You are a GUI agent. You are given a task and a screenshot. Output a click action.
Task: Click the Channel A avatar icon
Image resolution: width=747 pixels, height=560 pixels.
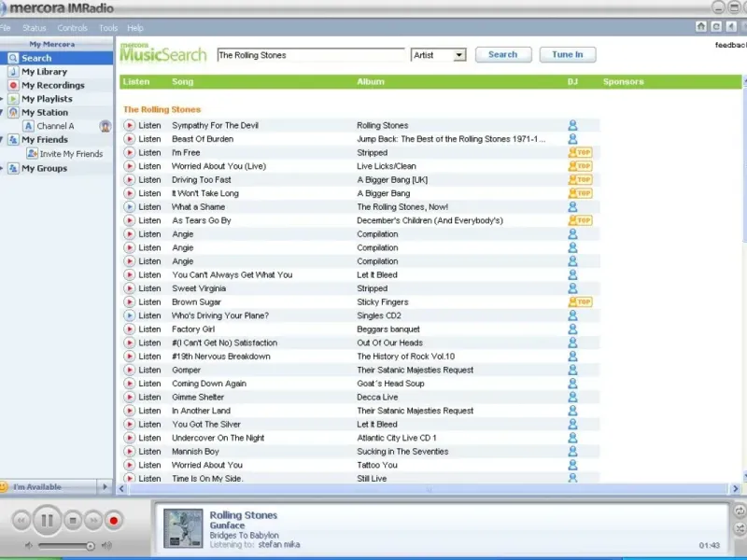pos(106,126)
